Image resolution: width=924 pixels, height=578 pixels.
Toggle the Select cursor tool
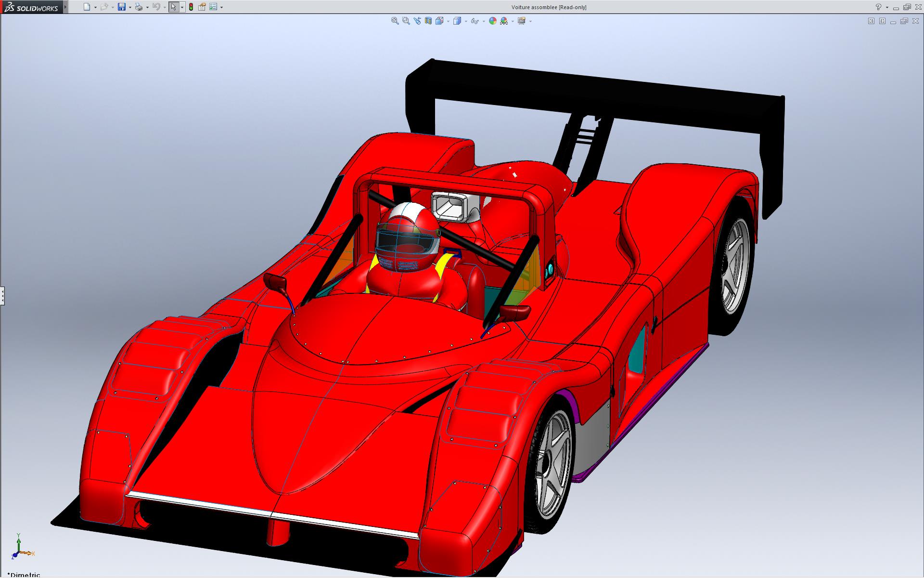tap(173, 7)
